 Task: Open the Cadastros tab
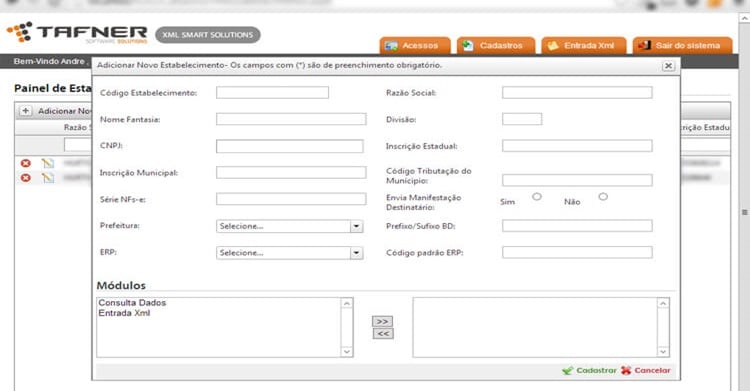[x=496, y=45]
